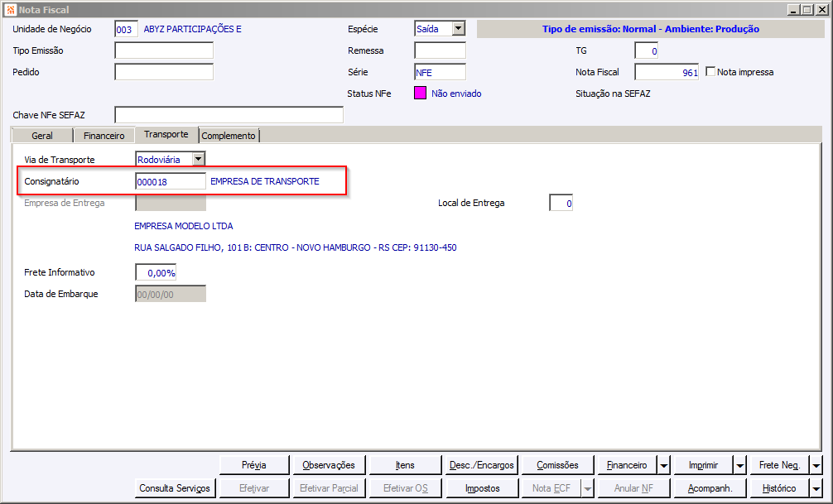Switch to the Geral tab
The image size is (833, 504).
[x=42, y=136]
